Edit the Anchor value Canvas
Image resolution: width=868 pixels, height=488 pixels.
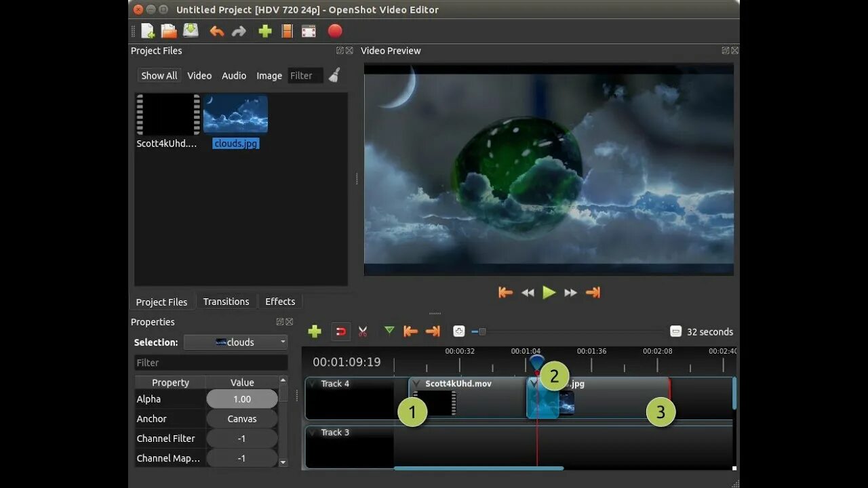point(242,419)
